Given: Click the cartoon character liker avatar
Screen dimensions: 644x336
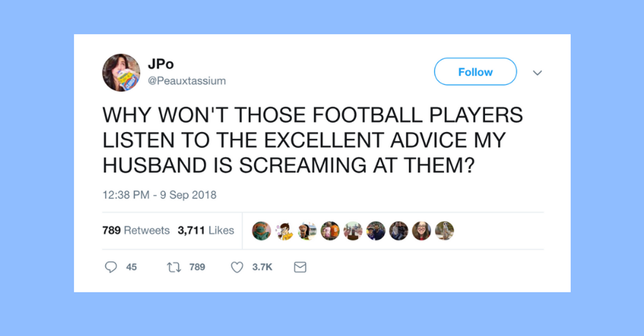Looking at the screenshot, I should click(x=284, y=231).
